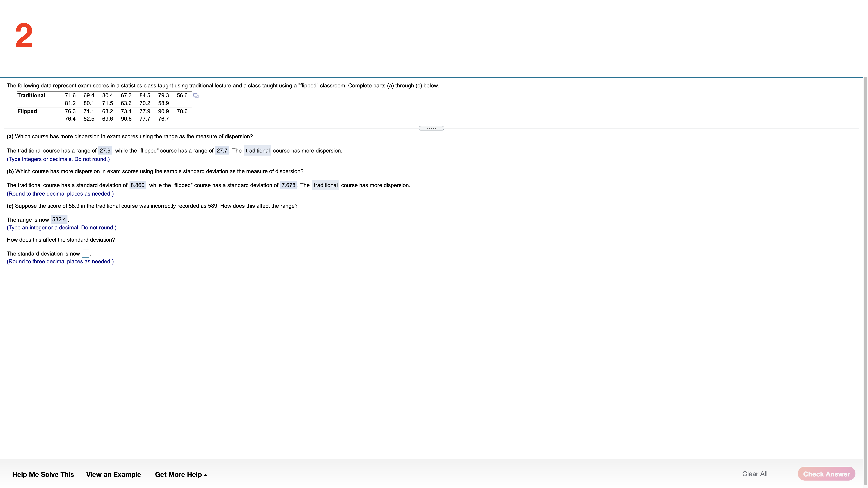Click the red question number 2

tap(24, 36)
